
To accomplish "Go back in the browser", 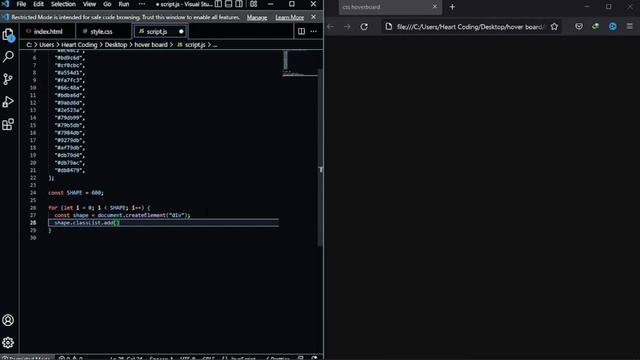I will [x=331, y=27].
